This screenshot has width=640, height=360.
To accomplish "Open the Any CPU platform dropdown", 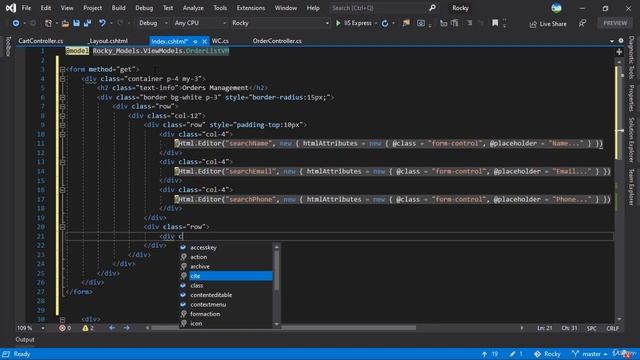I will tap(200, 23).
